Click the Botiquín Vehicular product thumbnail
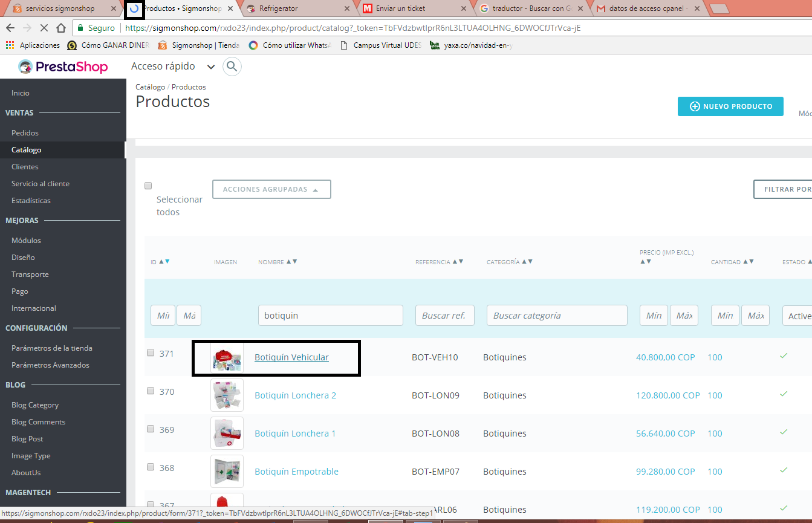Viewport: 812px width, 523px height. click(227, 357)
